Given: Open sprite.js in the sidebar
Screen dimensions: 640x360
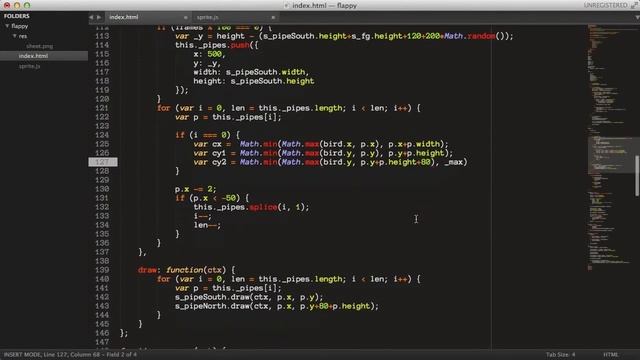Looking at the screenshot, I should point(29,66).
